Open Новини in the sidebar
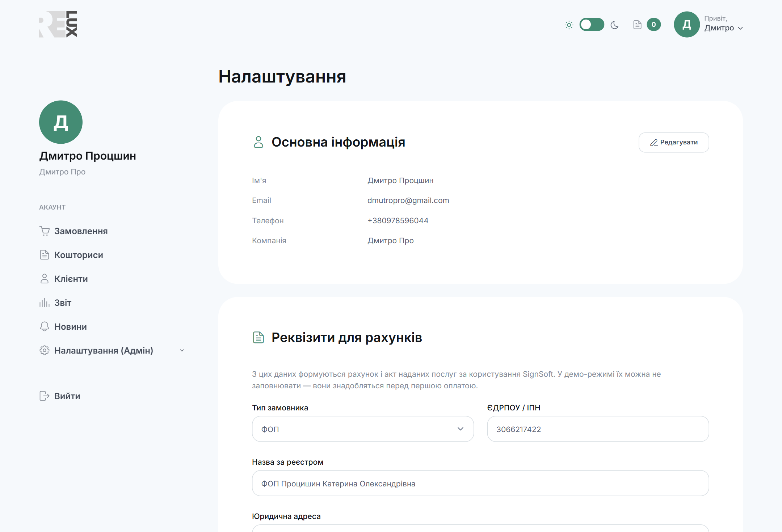 click(71, 327)
